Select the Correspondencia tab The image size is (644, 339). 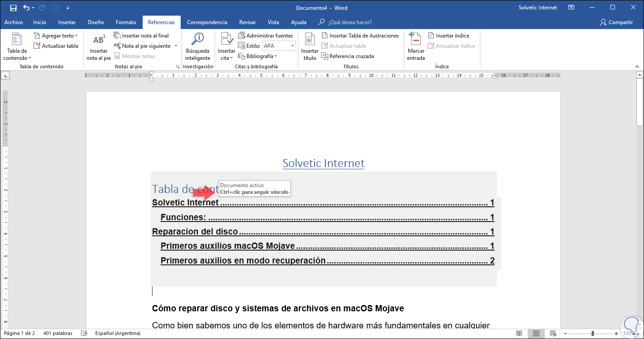pos(207,22)
